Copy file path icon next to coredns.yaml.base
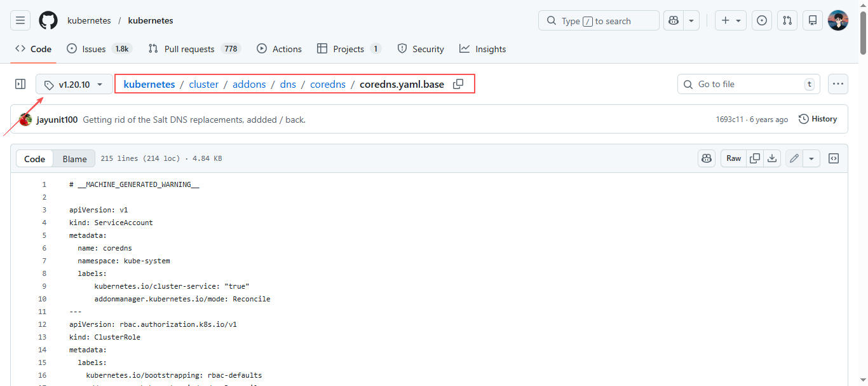This screenshot has width=868, height=386. click(458, 84)
